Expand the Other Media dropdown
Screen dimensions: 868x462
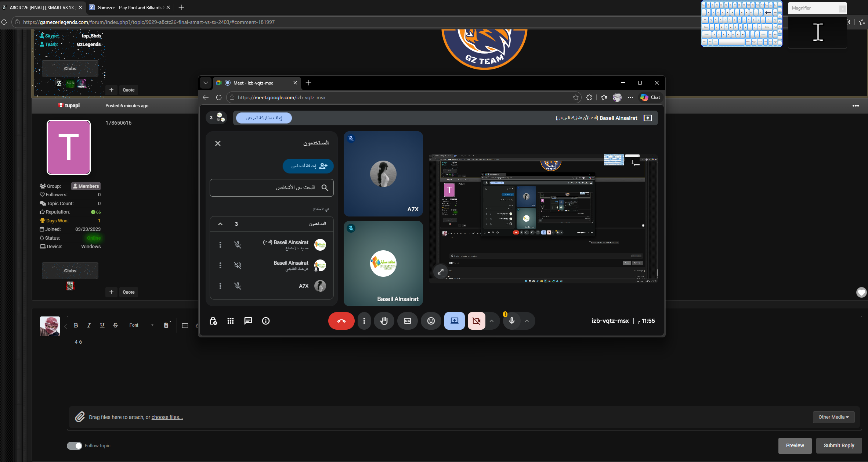tap(833, 417)
